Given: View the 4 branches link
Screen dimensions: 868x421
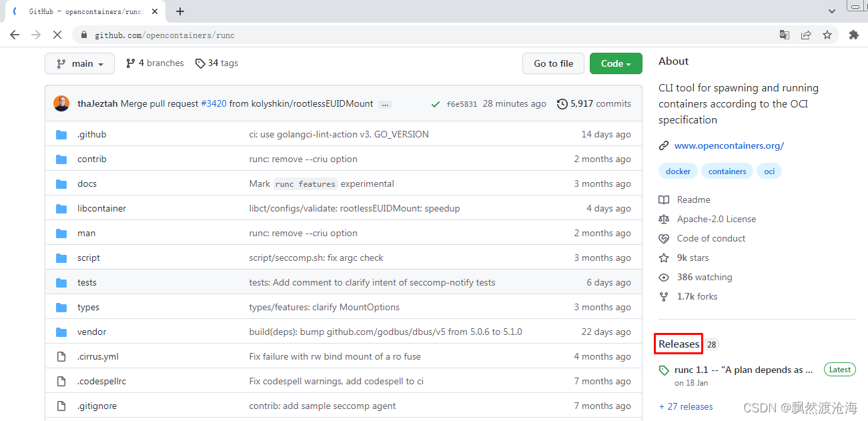Looking at the screenshot, I should pos(155,63).
